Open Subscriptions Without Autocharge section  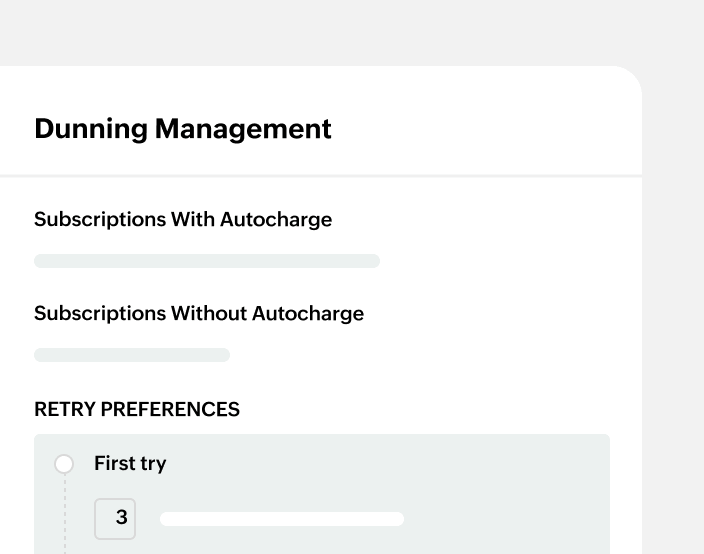pyautogui.click(x=199, y=313)
